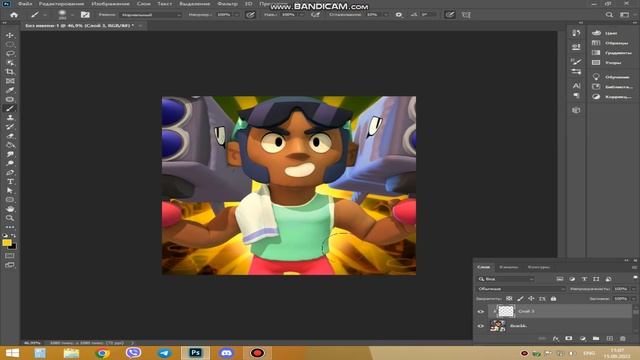Toggle lock transparent pixels

(x=509, y=299)
